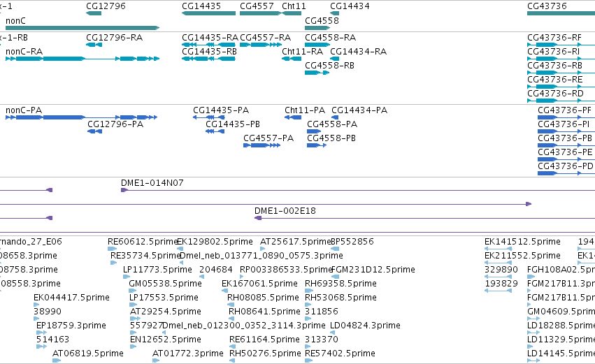
Task: Select transcript CG4558-RB
Action: point(317,73)
